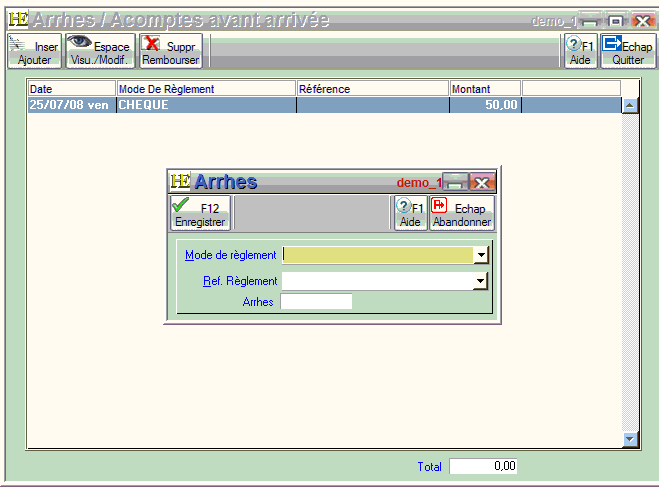The height and width of the screenshot is (487, 659).
Task: Click the HE logo icon of Arrhes dialog
Action: point(181,182)
